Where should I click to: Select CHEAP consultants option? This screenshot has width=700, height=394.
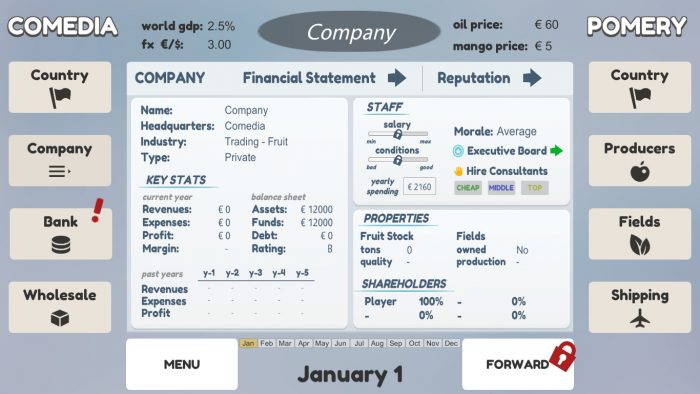click(x=468, y=188)
